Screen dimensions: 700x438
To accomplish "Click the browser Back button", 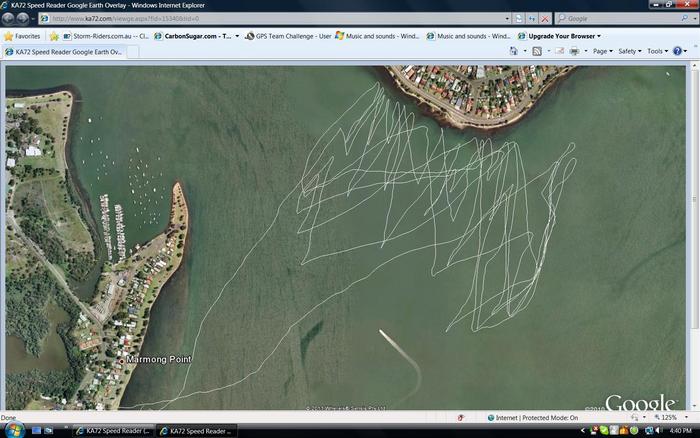I will (9, 18).
